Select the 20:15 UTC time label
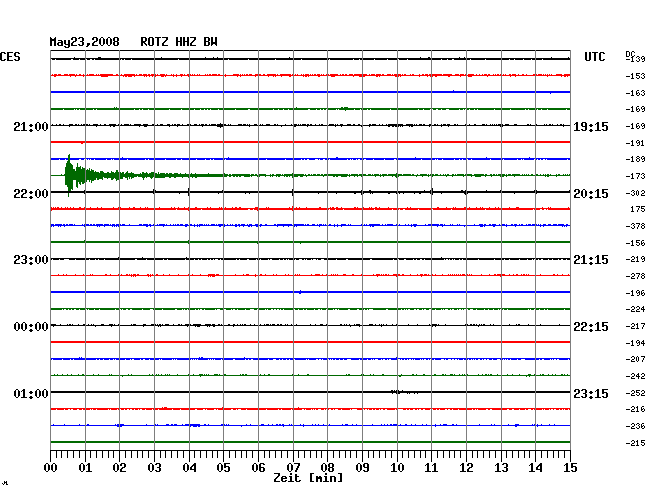 tap(591, 194)
